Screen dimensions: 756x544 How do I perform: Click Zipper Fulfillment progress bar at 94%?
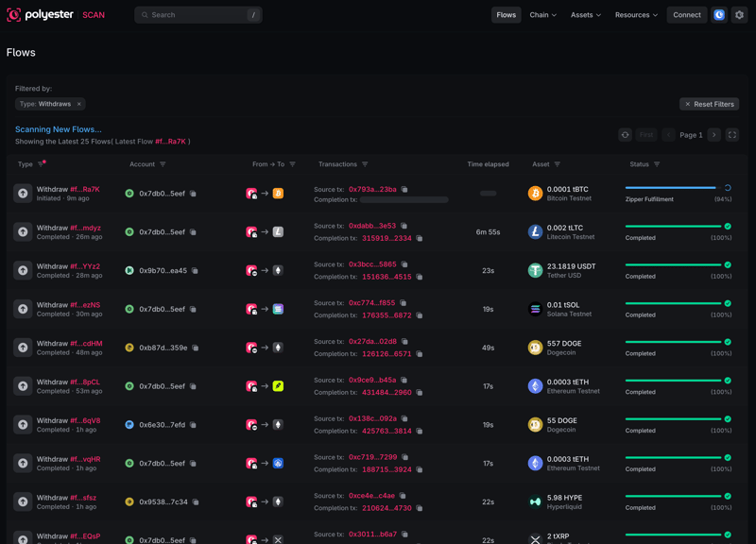point(673,188)
